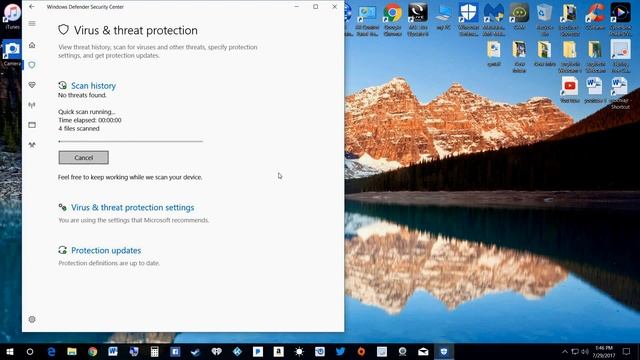Open Device performance & health heart icon

point(32,85)
